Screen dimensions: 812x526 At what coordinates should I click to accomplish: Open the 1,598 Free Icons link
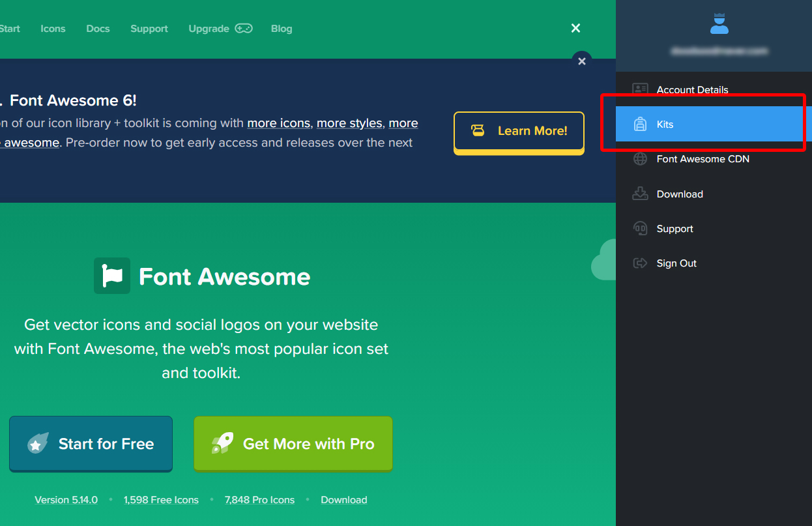[161, 500]
